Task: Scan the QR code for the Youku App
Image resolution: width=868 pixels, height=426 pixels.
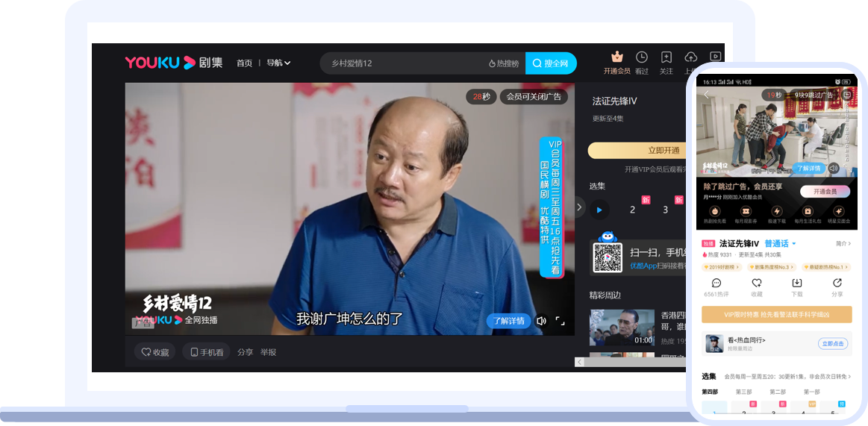Action: click(608, 257)
